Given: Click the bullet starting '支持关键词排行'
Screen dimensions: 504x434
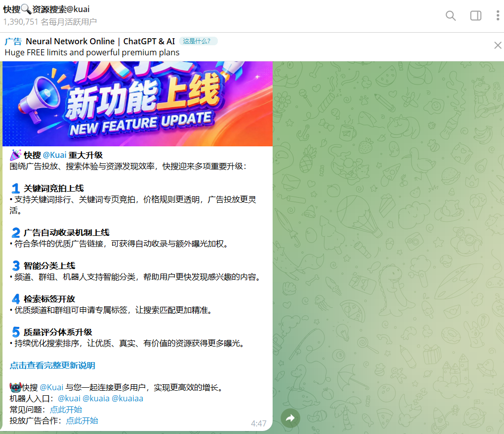Looking at the screenshot, I should pyautogui.click(x=133, y=205).
